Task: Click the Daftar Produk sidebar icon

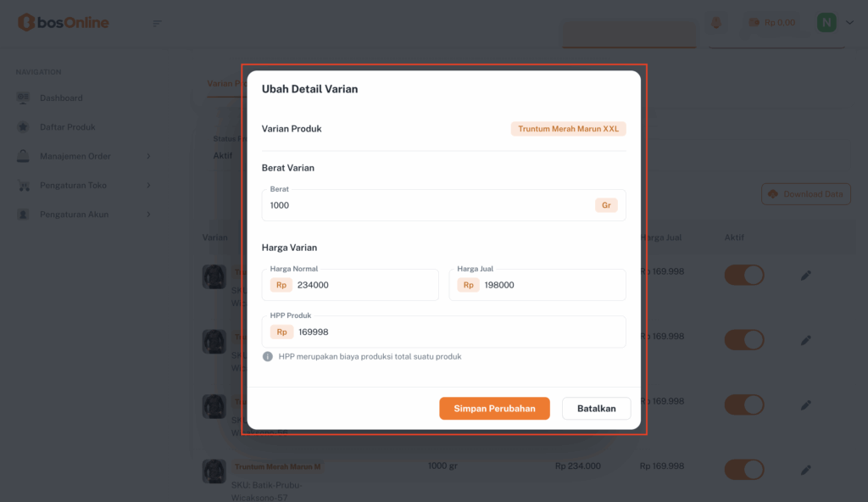Action: click(x=24, y=127)
